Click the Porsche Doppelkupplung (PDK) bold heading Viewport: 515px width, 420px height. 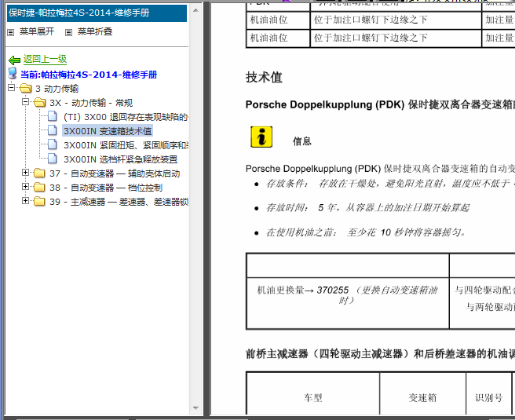point(380,104)
